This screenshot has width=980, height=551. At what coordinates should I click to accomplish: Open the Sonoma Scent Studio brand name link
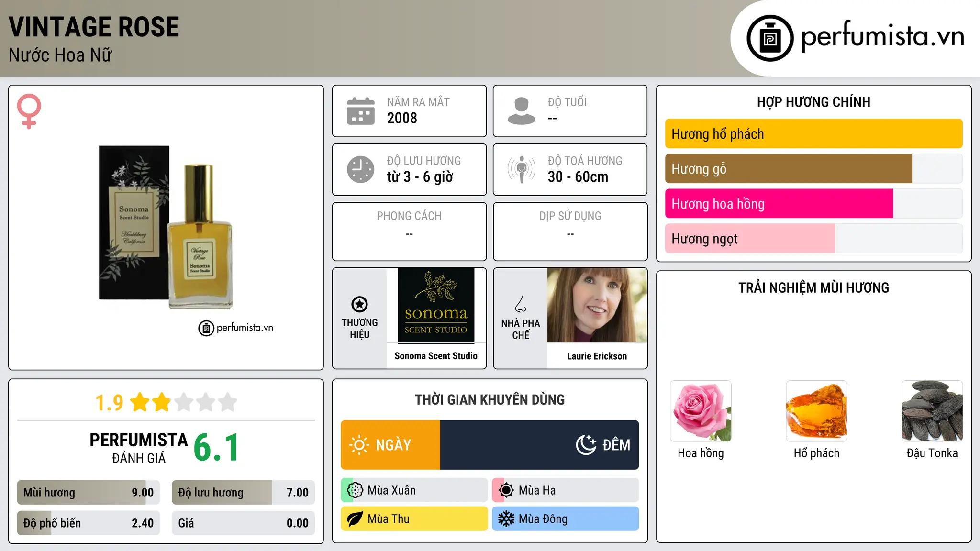(436, 356)
